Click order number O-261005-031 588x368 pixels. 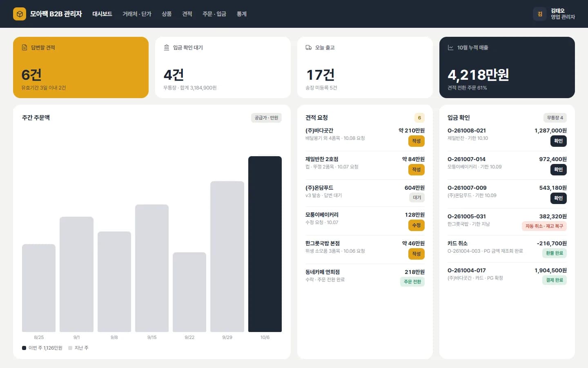coord(467,216)
